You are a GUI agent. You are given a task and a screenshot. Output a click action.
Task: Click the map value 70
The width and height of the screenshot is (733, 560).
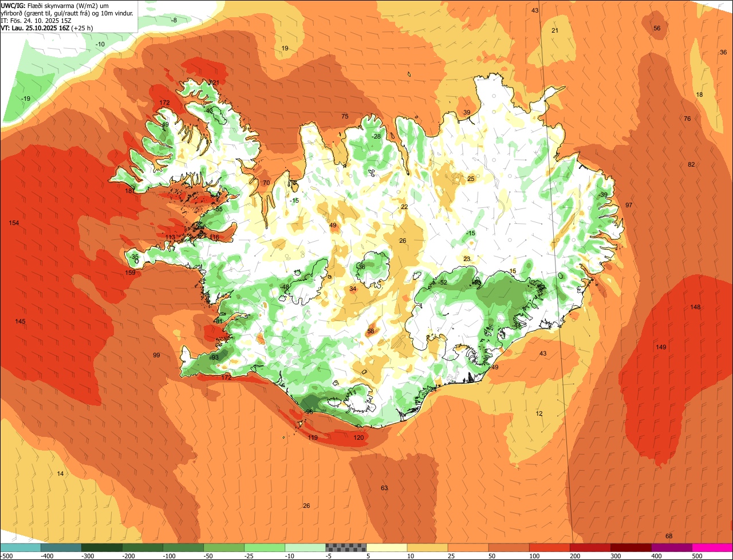click(266, 183)
